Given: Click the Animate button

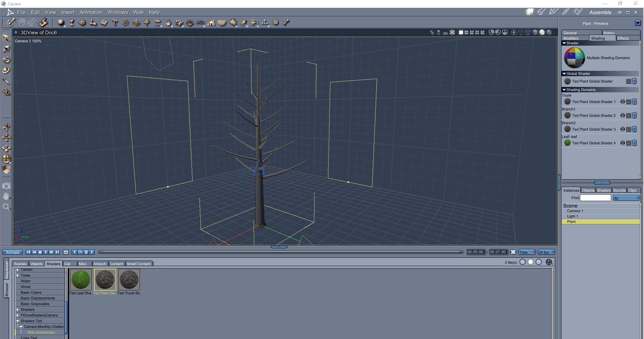Looking at the screenshot, I should [x=13, y=252].
